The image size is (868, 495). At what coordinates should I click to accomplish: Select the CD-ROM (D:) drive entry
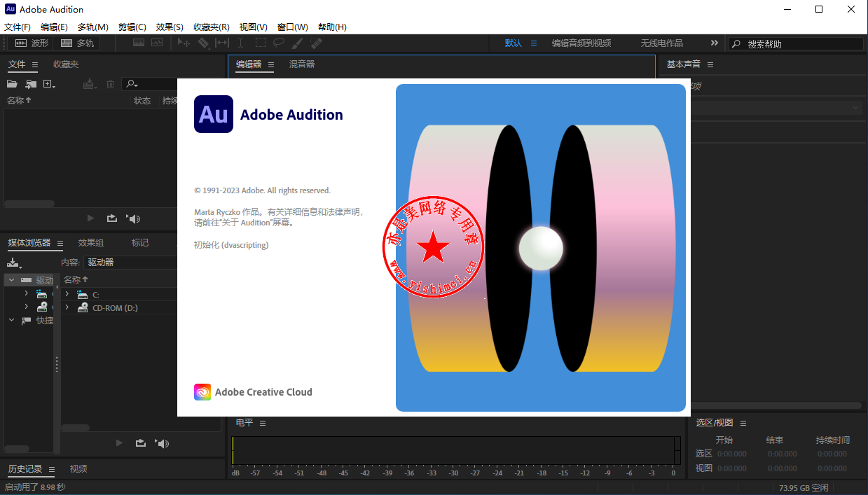click(x=115, y=308)
